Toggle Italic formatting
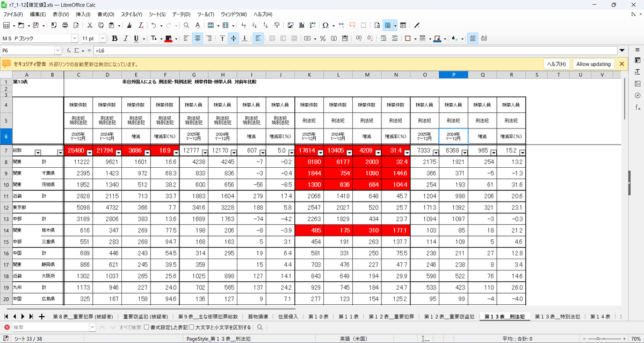This screenshot has width=644, height=343. [126, 38]
